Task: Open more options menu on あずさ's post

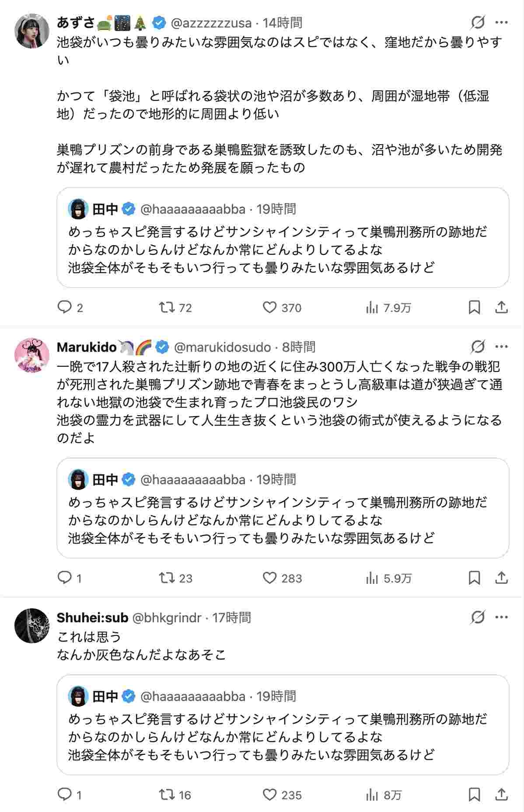Action: 501,23
